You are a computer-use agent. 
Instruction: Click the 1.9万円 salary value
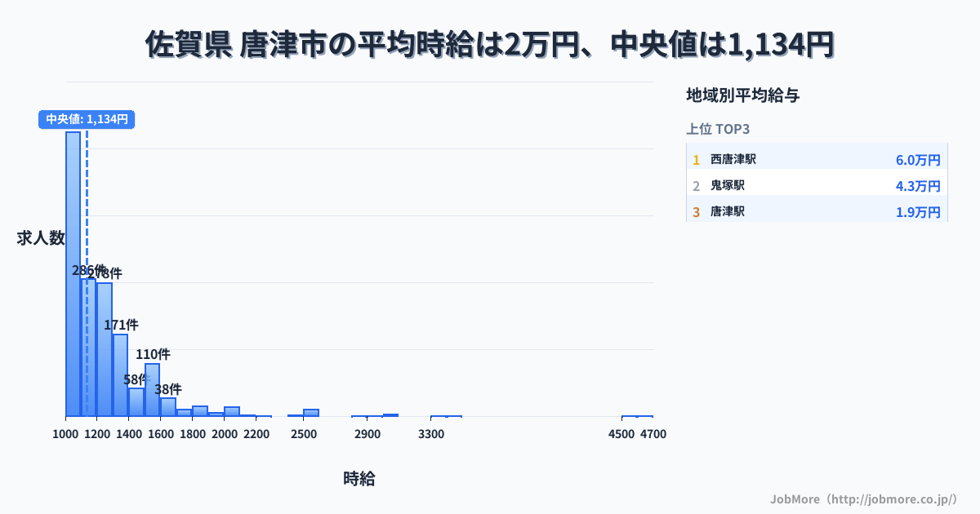[x=918, y=213]
